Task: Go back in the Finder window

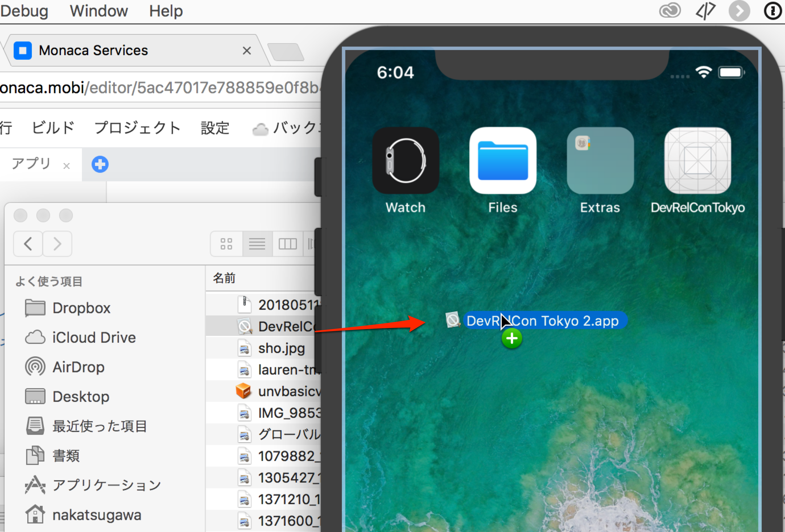Action: 28,244
